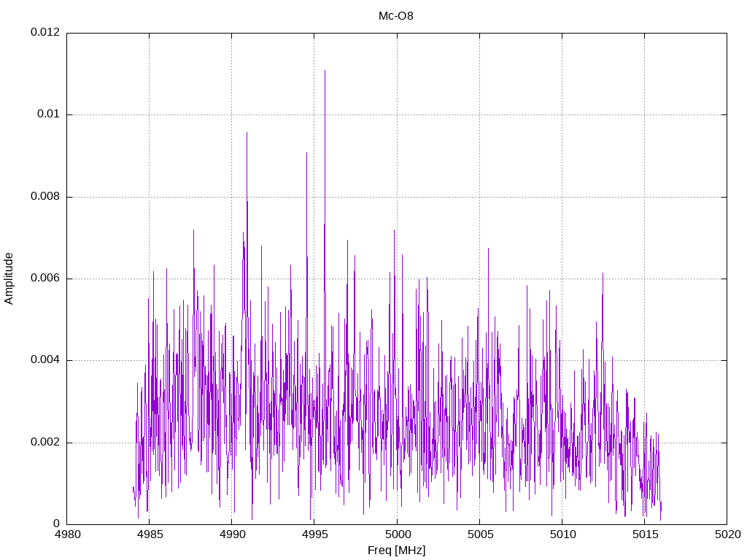Click the Amplitude y-axis label
The width and height of the screenshot is (747, 560).
9,279
